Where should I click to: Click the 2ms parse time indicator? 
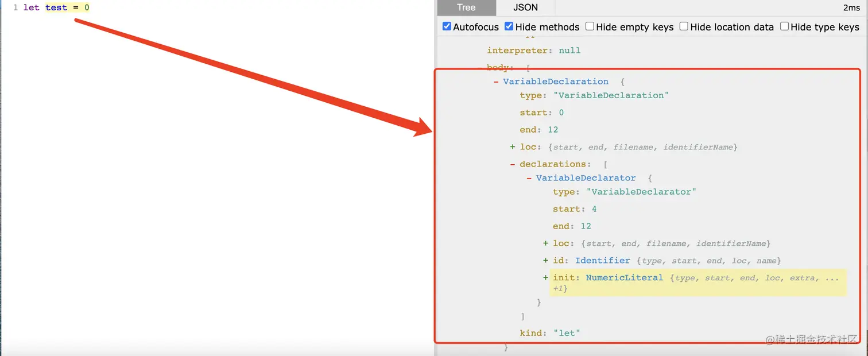851,7
